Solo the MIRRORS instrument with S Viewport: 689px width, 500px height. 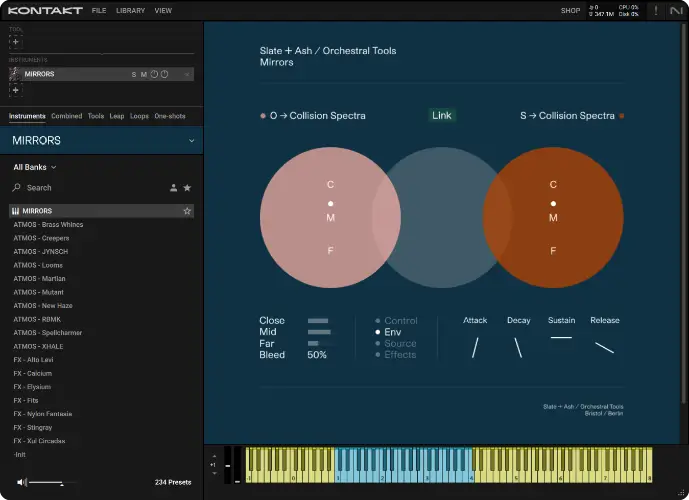pyautogui.click(x=134, y=75)
